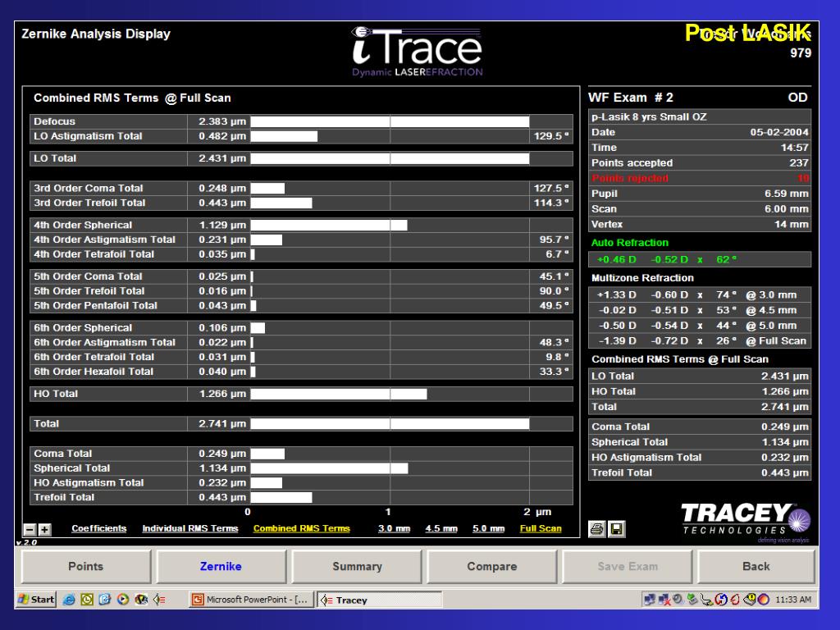
Task: Click the 4th Order Spherical label
Action: pyautogui.click(x=83, y=225)
